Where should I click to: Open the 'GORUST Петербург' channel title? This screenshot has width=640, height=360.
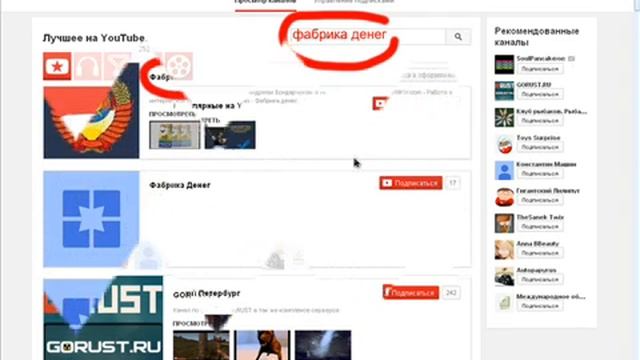click(207, 294)
